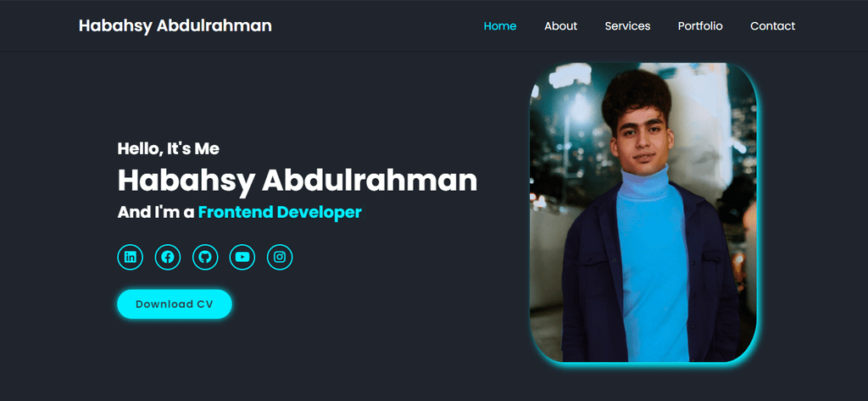The image size is (868, 401).
Task: Visit the Facebook profile icon
Action: click(x=168, y=257)
